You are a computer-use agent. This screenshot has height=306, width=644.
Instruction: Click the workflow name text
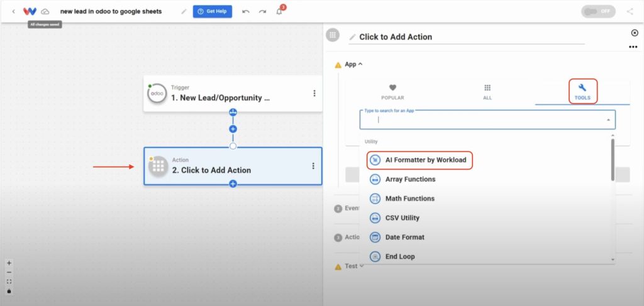coord(111,11)
